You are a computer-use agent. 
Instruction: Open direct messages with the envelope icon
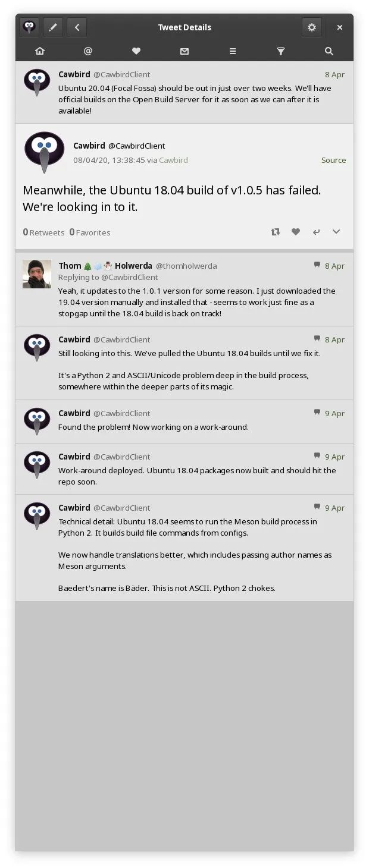click(x=185, y=51)
